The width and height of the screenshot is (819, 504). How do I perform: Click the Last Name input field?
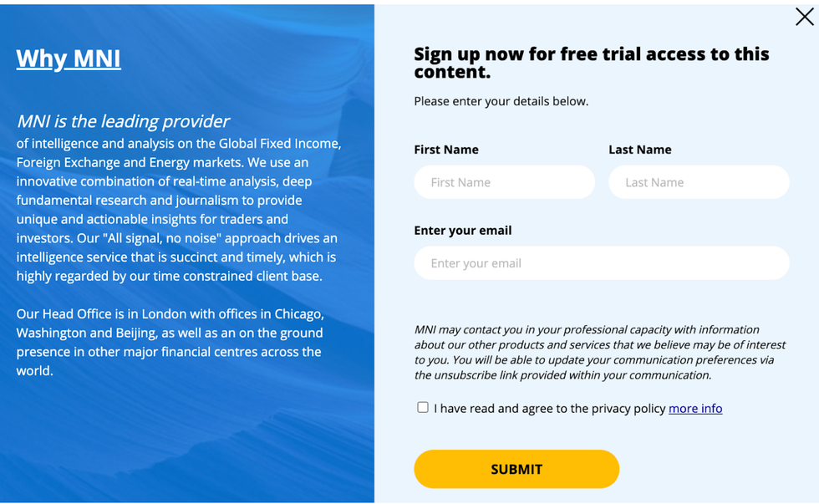(x=699, y=182)
